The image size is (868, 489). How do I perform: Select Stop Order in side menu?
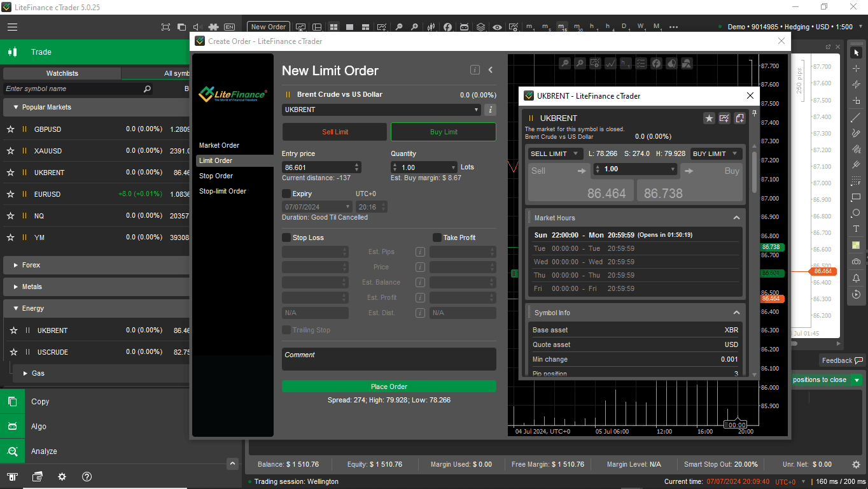(x=216, y=176)
